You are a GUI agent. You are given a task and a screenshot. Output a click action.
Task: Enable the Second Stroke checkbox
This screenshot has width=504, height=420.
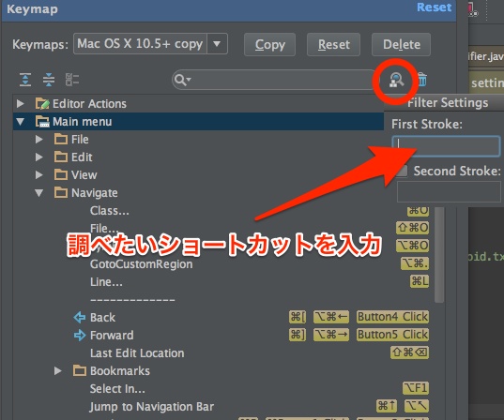click(402, 171)
